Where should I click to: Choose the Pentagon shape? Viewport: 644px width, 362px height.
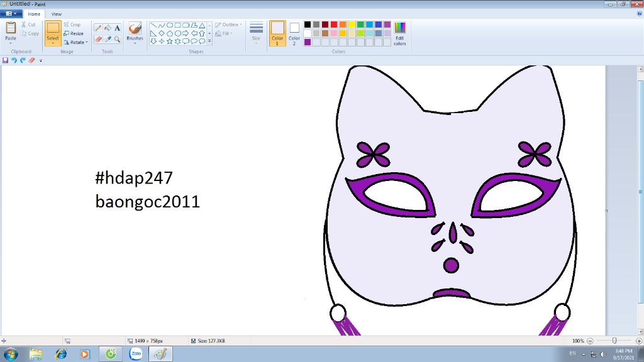(x=169, y=33)
